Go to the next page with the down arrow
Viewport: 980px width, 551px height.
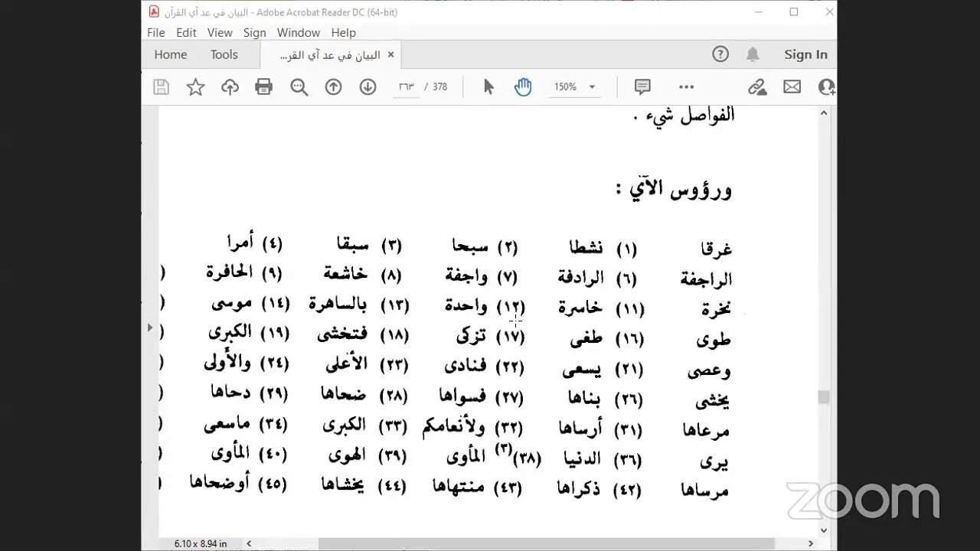coord(367,87)
